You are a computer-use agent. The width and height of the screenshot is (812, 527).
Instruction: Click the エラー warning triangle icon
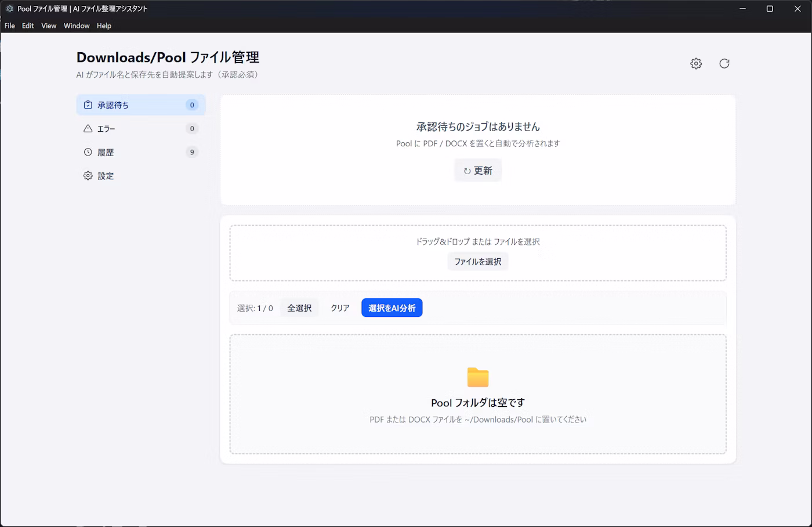[x=88, y=129]
